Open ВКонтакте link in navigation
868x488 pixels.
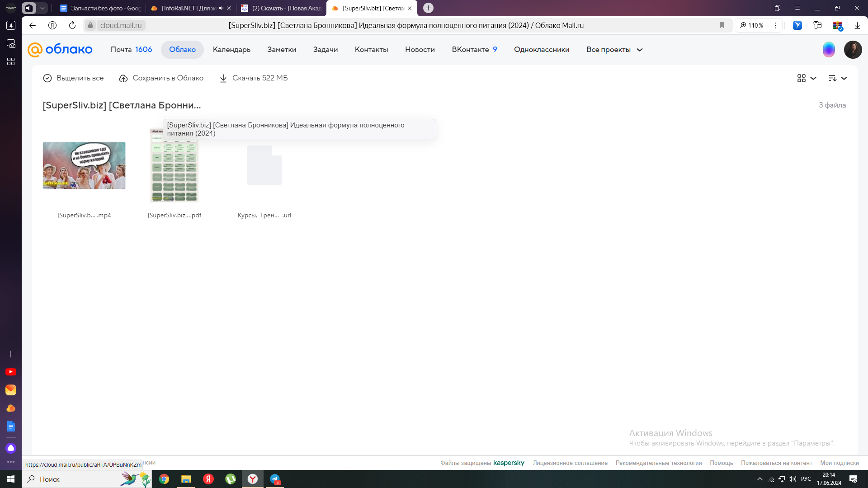(x=474, y=50)
